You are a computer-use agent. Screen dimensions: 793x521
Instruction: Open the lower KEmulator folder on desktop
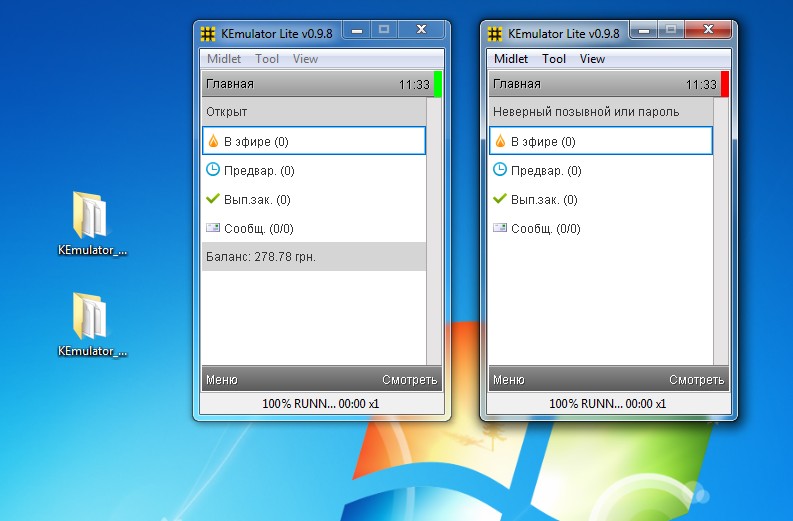pyautogui.click(x=91, y=316)
